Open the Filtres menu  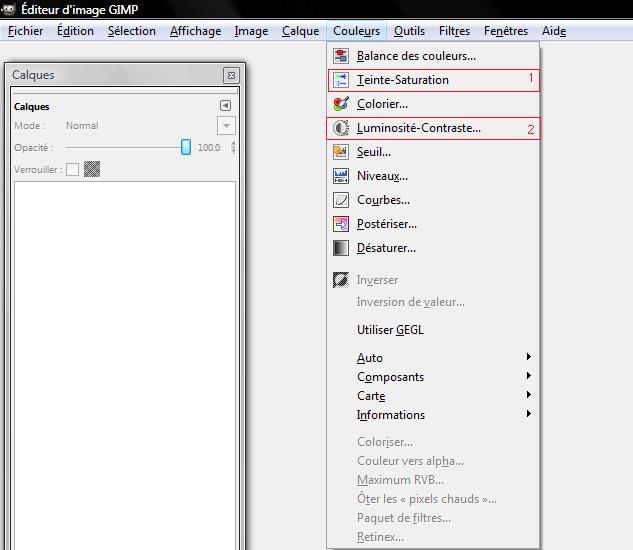[454, 31]
